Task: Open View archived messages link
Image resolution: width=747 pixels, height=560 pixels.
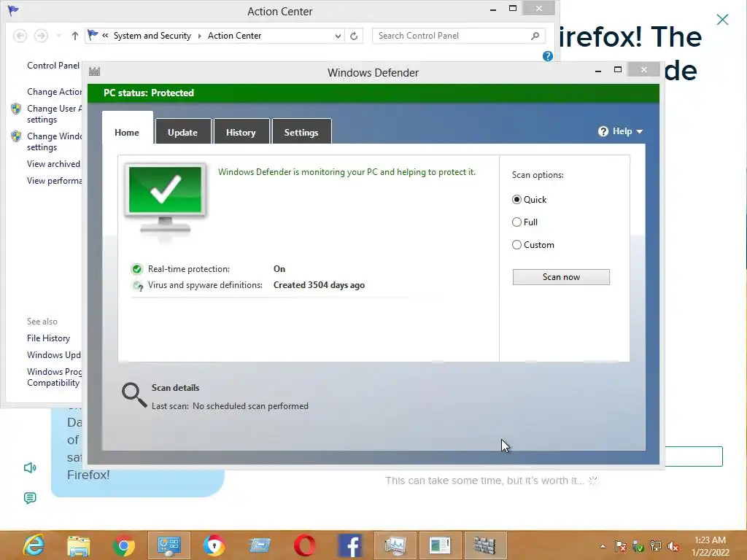Action: coord(54,164)
